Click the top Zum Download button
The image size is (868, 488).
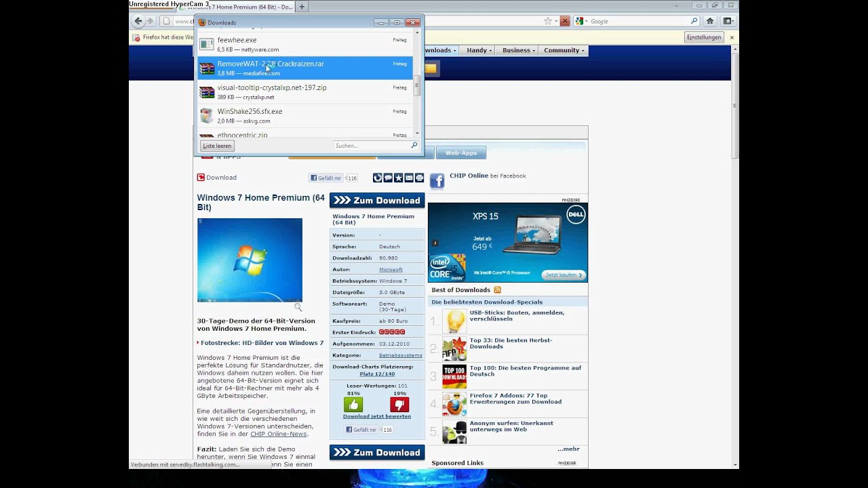pyautogui.click(x=377, y=201)
